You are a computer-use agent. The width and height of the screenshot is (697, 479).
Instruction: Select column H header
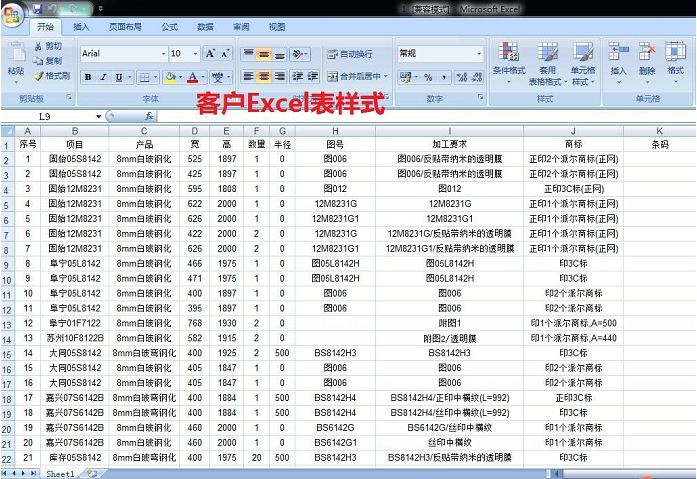coord(335,131)
